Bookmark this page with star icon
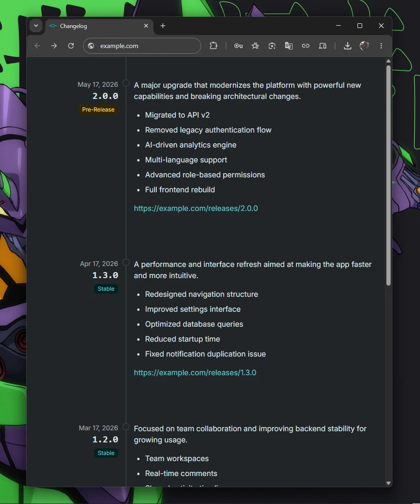Image resolution: width=420 pixels, height=504 pixels. tap(255, 46)
